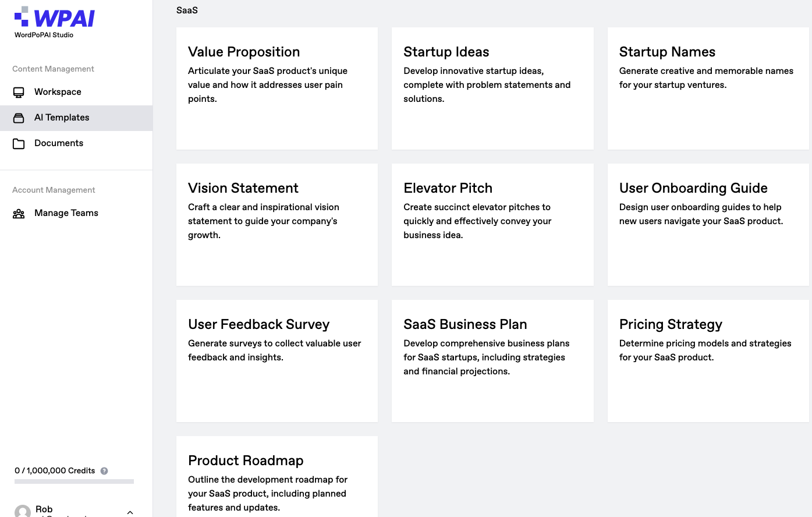Select the Startup Ideas template card
Viewport: 812px width, 517px height.
coord(492,88)
